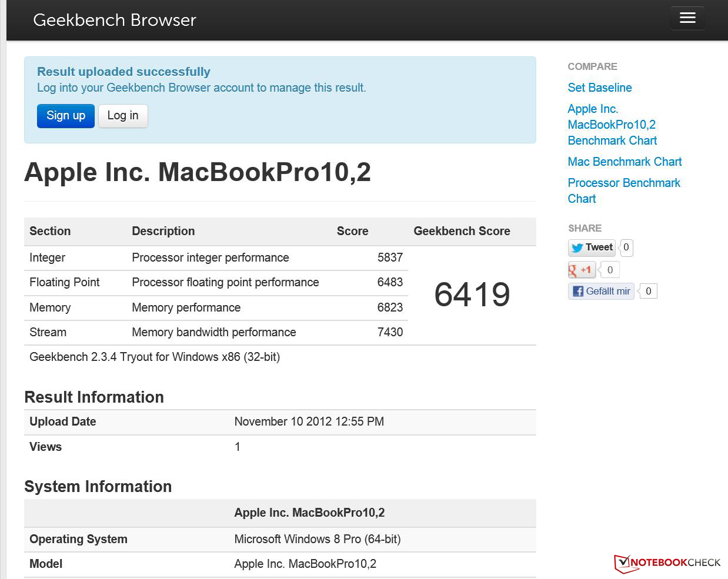This screenshot has width=728, height=579.
Task: Select the Integer score row
Action: coord(216,257)
